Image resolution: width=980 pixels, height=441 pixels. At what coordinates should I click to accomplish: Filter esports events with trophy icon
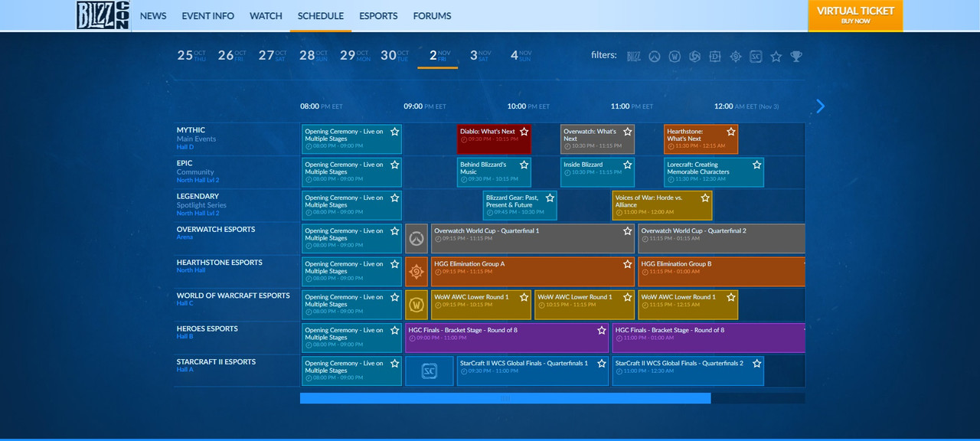tap(796, 56)
